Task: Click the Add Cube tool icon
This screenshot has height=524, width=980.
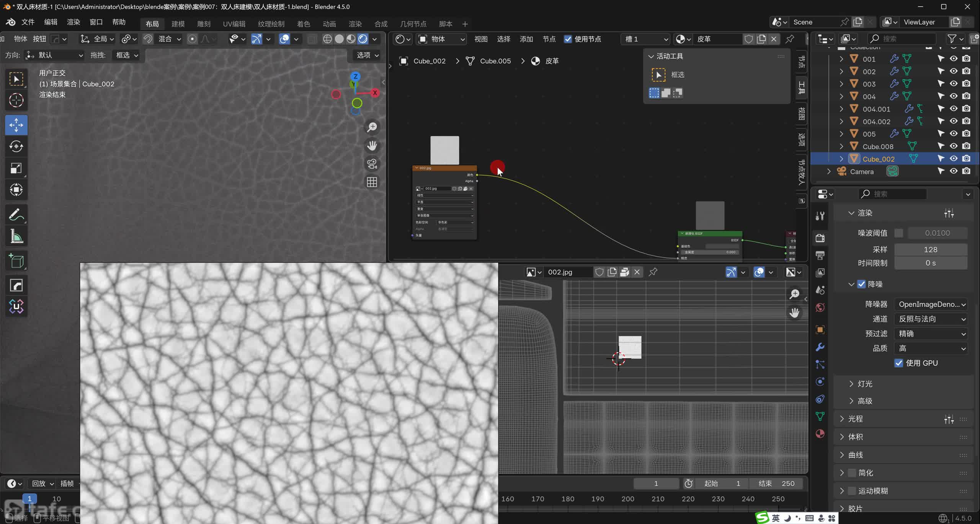Action: tap(16, 261)
